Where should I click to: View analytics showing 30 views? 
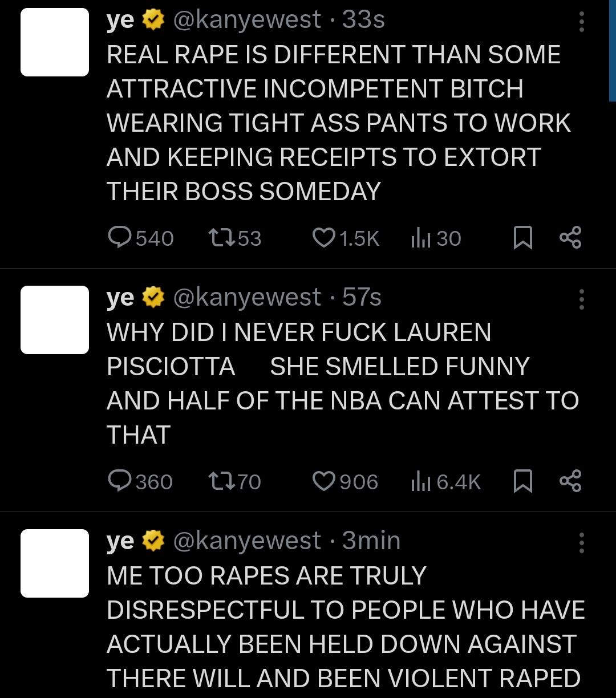436,238
